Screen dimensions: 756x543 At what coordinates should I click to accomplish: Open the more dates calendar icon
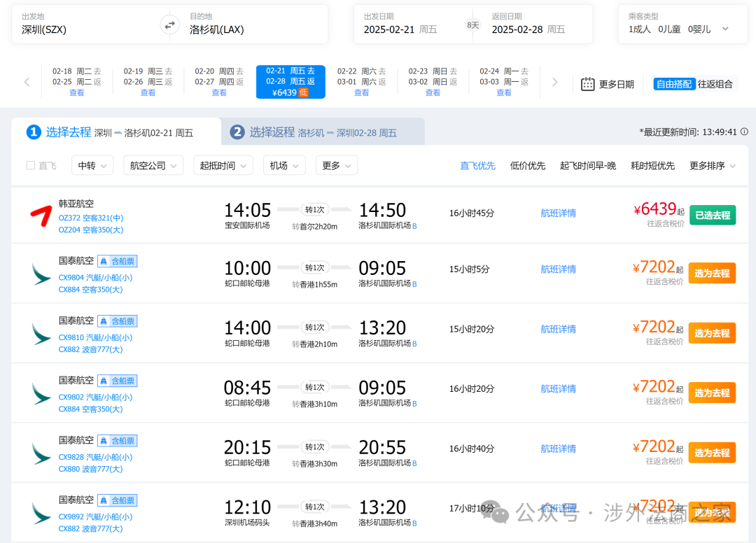587,84
